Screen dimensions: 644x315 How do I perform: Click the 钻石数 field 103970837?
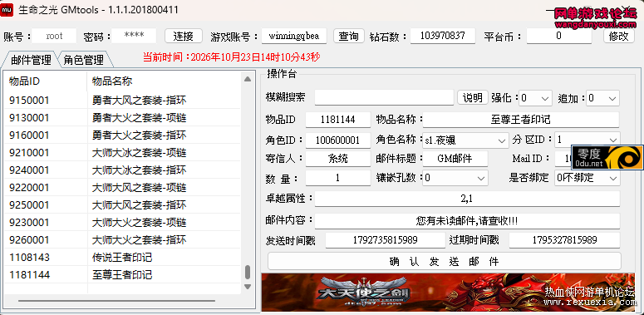(x=442, y=36)
